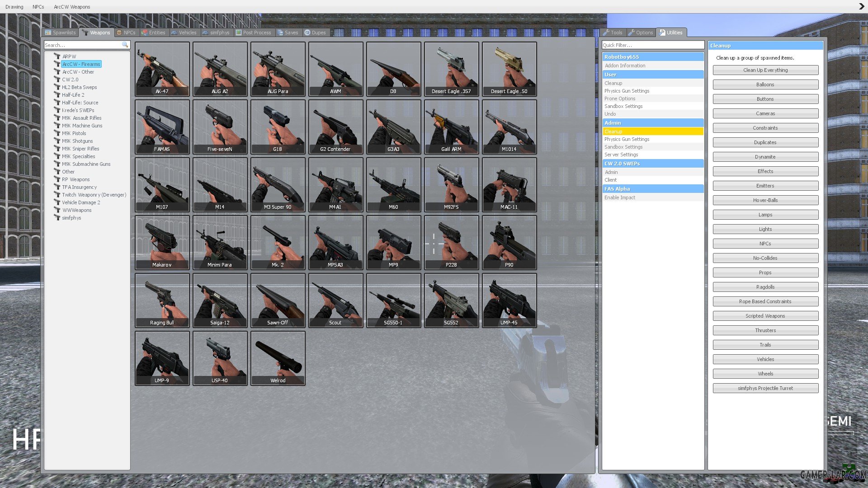The image size is (868, 488).
Task: Select the WWWeapons category
Action: point(77,210)
